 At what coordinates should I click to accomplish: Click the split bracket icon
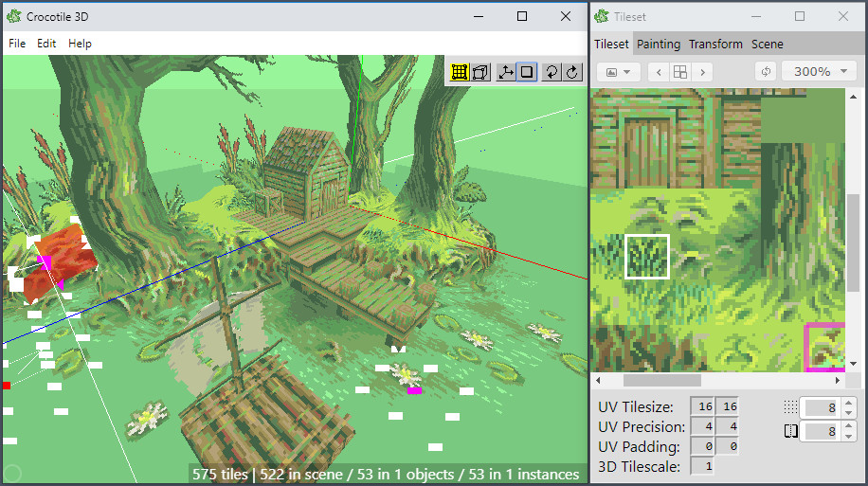click(x=790, y=431)
